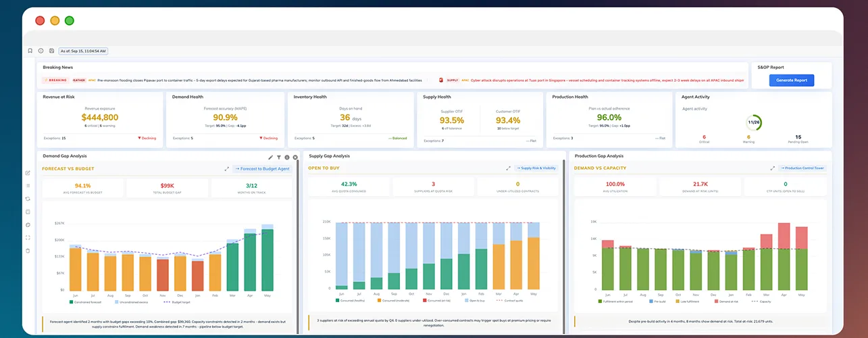Open the clipboard icon in left sidebar
The image size is (868, 338).
28,212
